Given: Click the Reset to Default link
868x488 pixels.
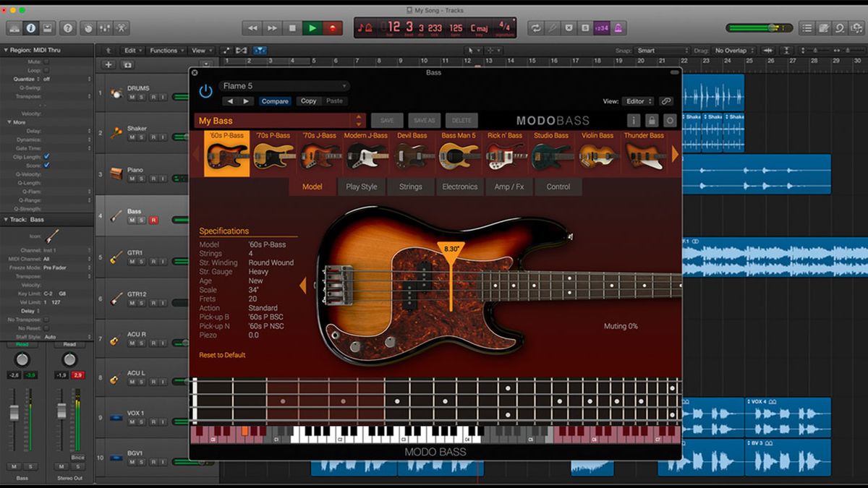Looking at the screenshot, I should point(222,355).
